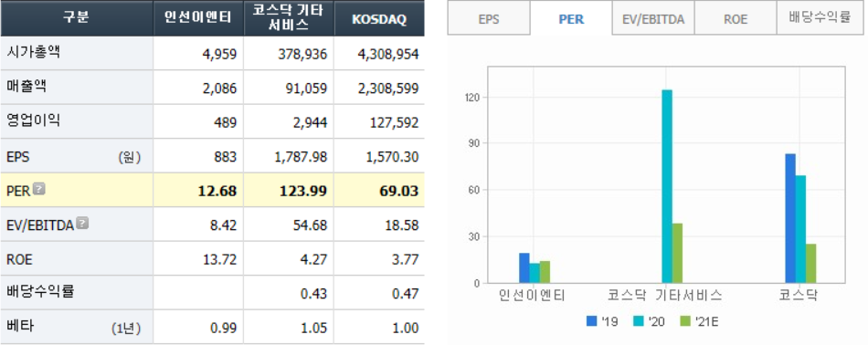The height and width of the screenshot is (345, 868).
Task: Open the EV/EBITDA help question-mark icon
Action: [82, 224]
